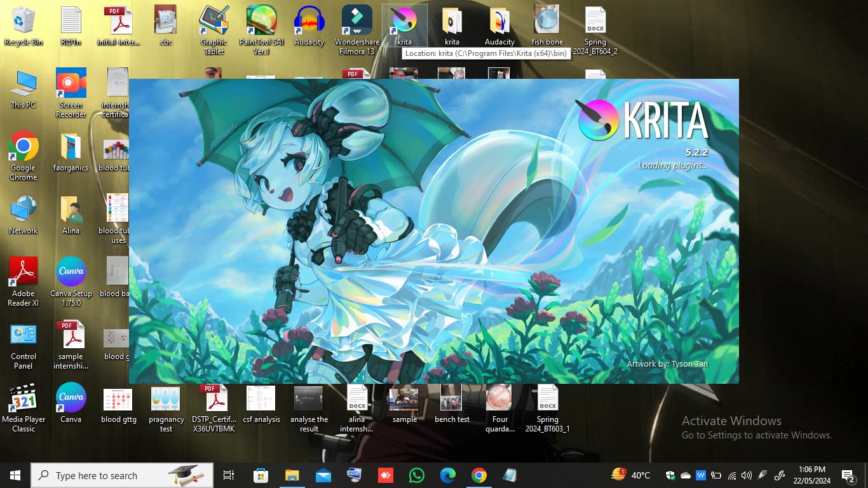868x488 pixels.
Task: Open the notification center icon
Action: pyautogui.click(x=848, y=475)
